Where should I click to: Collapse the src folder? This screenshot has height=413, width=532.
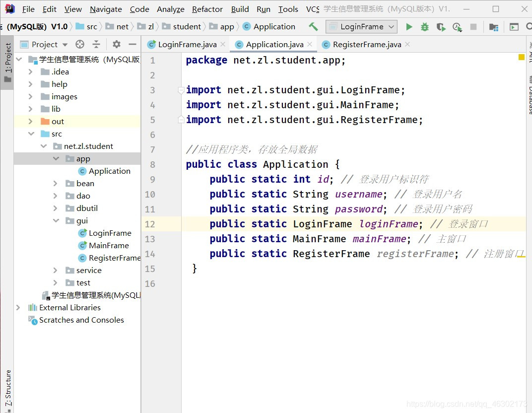(31, 134)
